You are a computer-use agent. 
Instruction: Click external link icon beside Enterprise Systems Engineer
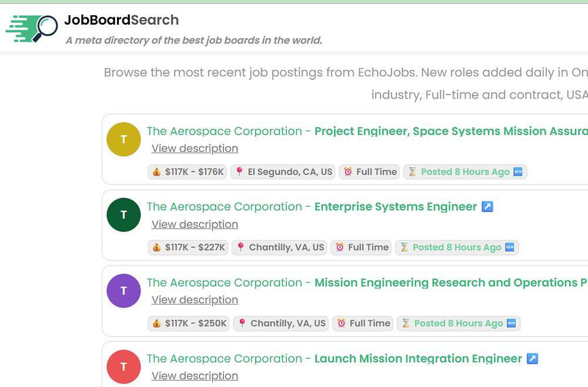[487, 207]
